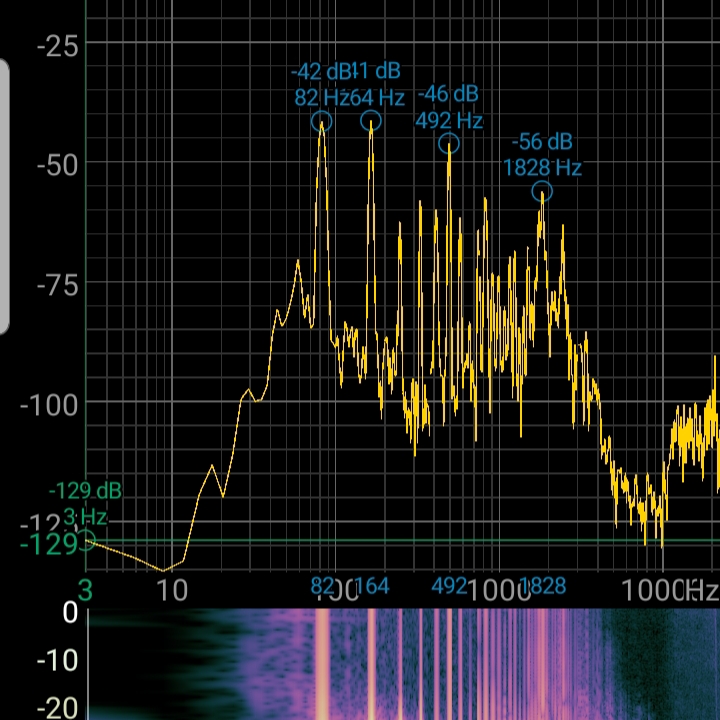Tap the Hz unit label on frequency axis
Viewport: 720px width, 720px height.
click(701, 590)
